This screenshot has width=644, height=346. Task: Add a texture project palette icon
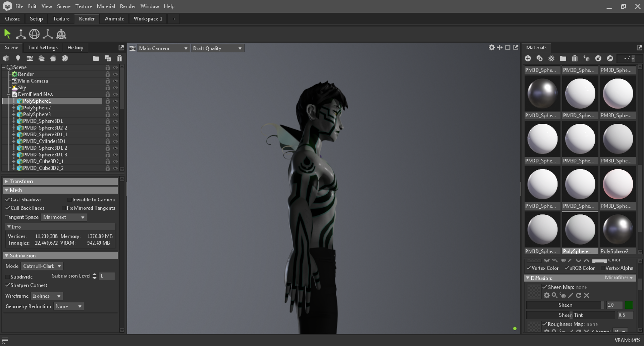tap(65, 58)
